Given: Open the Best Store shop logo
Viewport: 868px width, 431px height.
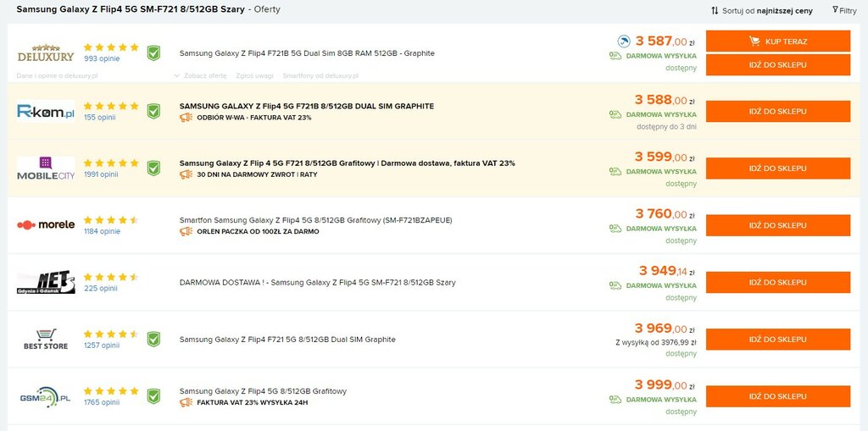Looking at the screenshot, I should point(46,340).
